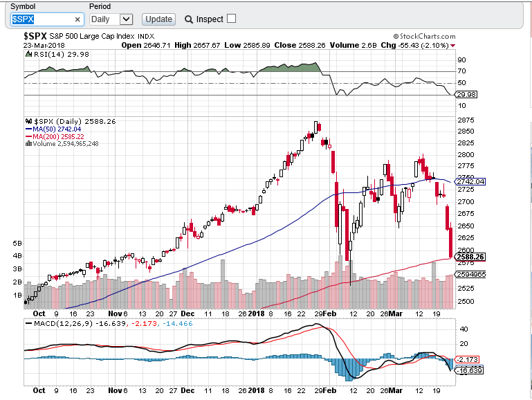Open the Period dropdown set to Daily
532x400 pixels.
pyautogui.click(x=111, y=19)
